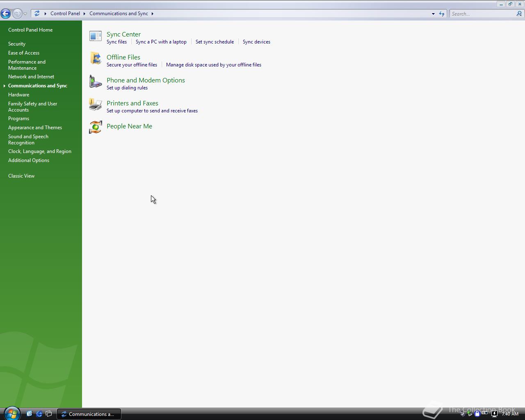The height and width of the screenshot is (420, 525).
Task: Click Control Panel in the breadcrumb
Action: pyautogui.click(x=65, y=14)
